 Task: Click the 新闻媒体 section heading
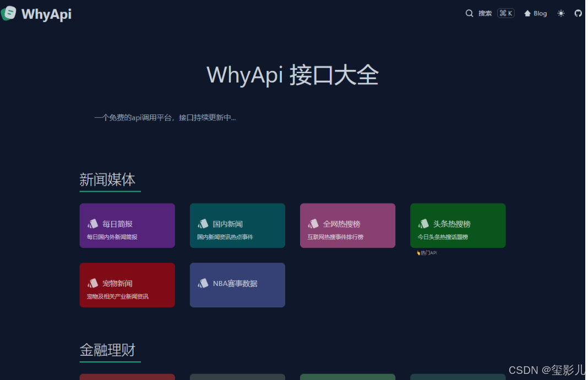[x=107, y=180]
